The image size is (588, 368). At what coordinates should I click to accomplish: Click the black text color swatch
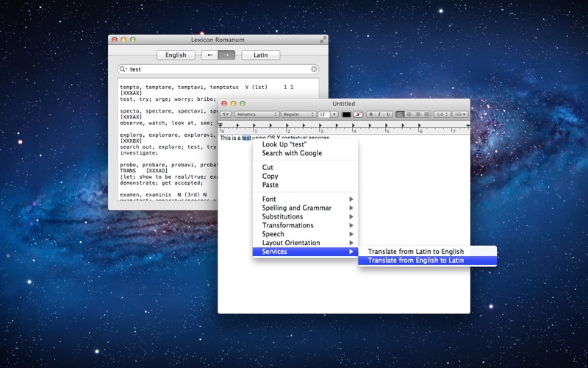click(x=346, y=114)
